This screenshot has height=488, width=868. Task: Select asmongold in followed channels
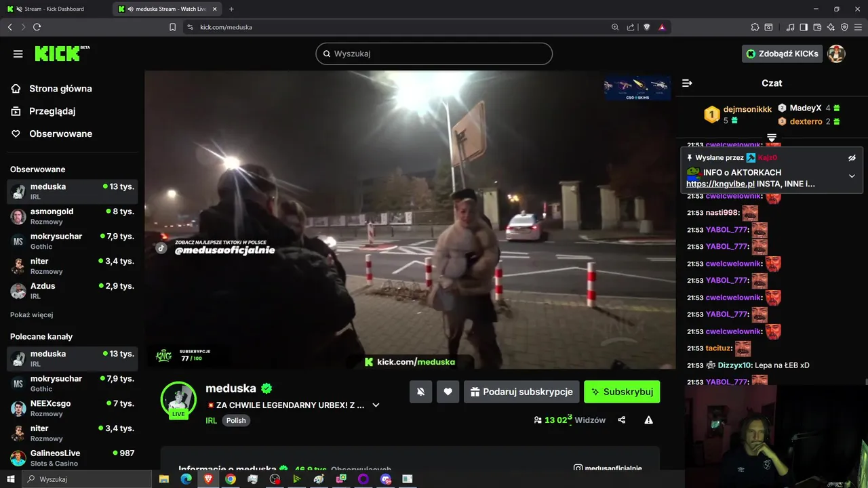[73, 216]
